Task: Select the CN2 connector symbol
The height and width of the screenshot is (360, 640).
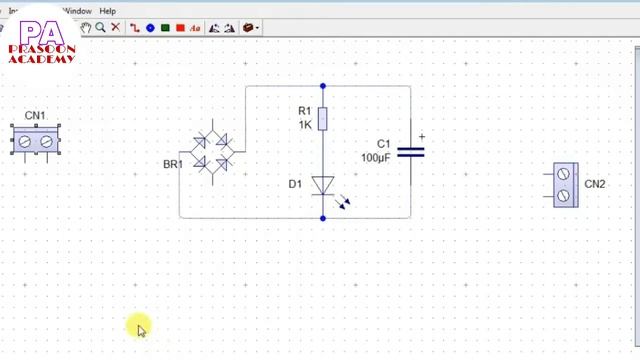Action: click(562, 185)
